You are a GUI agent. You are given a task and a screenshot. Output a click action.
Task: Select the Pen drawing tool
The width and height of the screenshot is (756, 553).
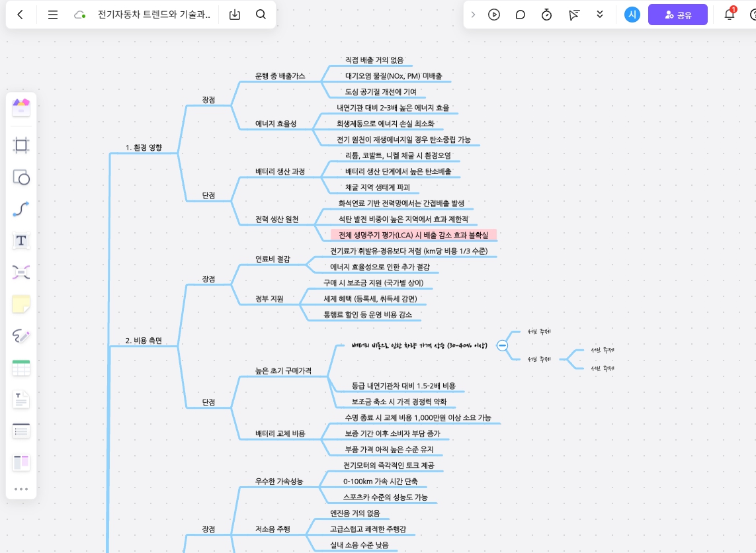[x=21, y=336]
